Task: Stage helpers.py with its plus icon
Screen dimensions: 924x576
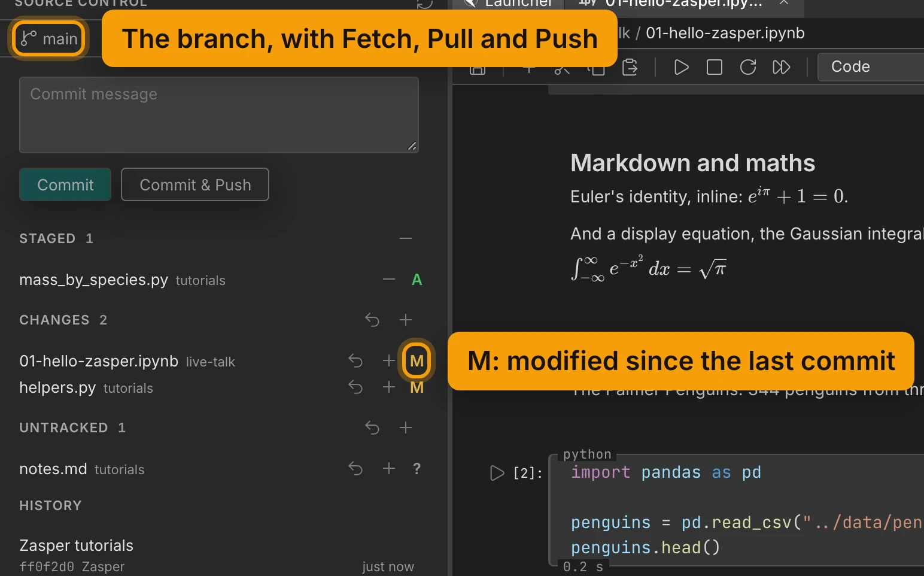Action: point(389,387)
